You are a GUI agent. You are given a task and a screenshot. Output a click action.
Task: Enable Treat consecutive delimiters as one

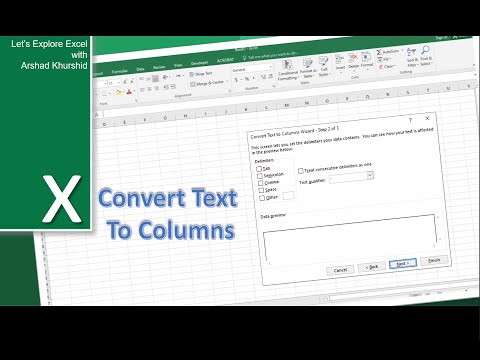(x=300, y=171)
